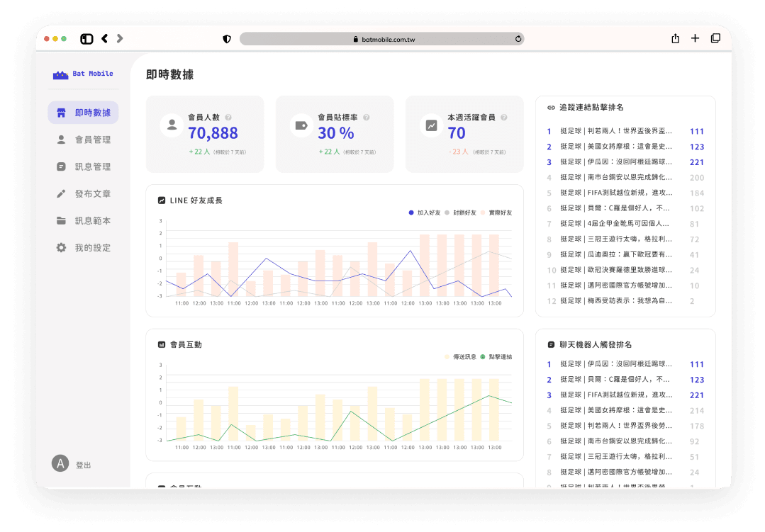Image resolution: width=765 pixels, height=532 pixels.
Task: Click the browser share icon in the toolbar
Action: 675,38
